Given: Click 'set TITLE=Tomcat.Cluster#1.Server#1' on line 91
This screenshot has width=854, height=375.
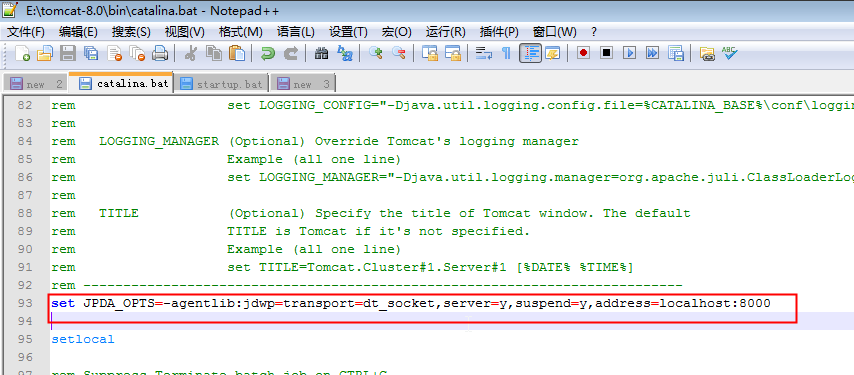Looking at the screenshot, I should (x=368, y=267).
